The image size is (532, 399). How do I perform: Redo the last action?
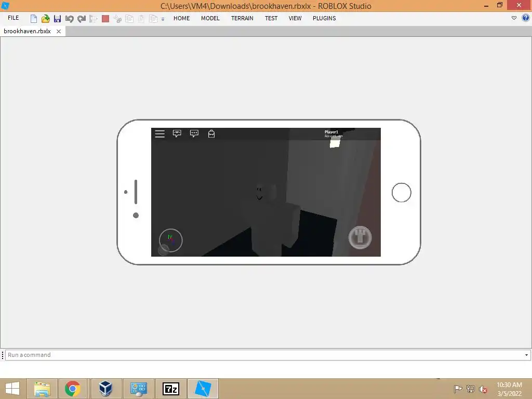(x=82, y=19)
